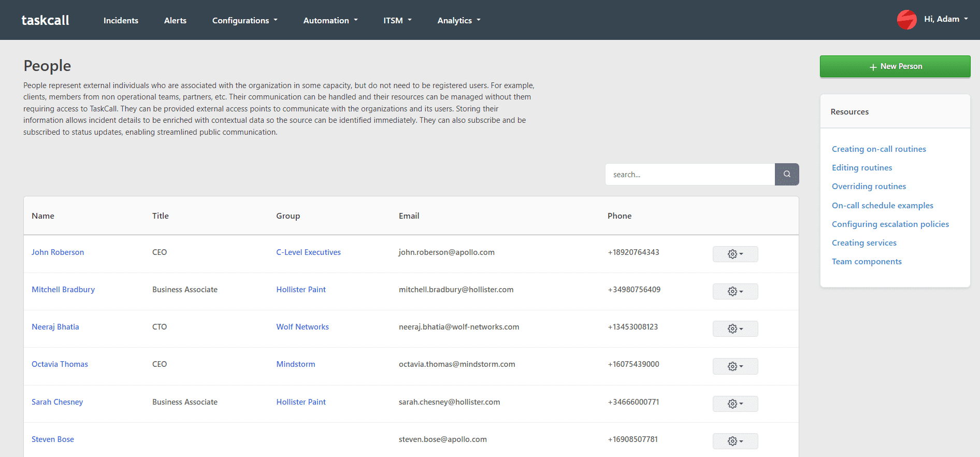This screenshot has height=457, width=980.
Task: Open Hollister Paint group in Mitchell's row
Action: click(301, 290)
